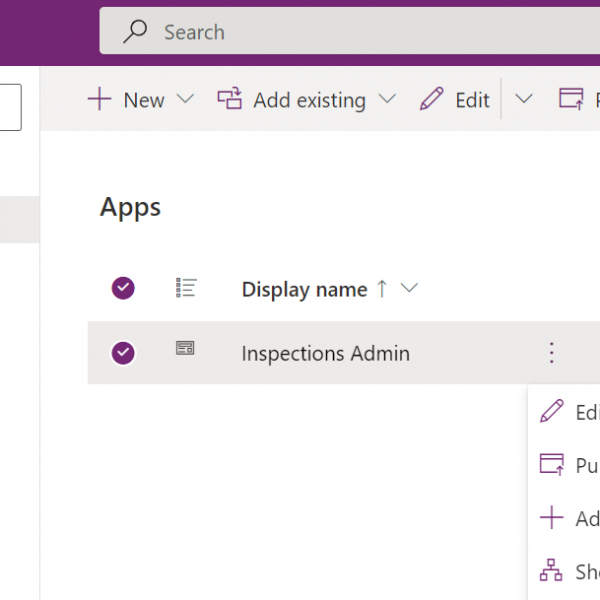Viewport: 600px width, 600px height.
Task: Click the component type list column icon
Action: pyautogui.click(x=186, y=288)
